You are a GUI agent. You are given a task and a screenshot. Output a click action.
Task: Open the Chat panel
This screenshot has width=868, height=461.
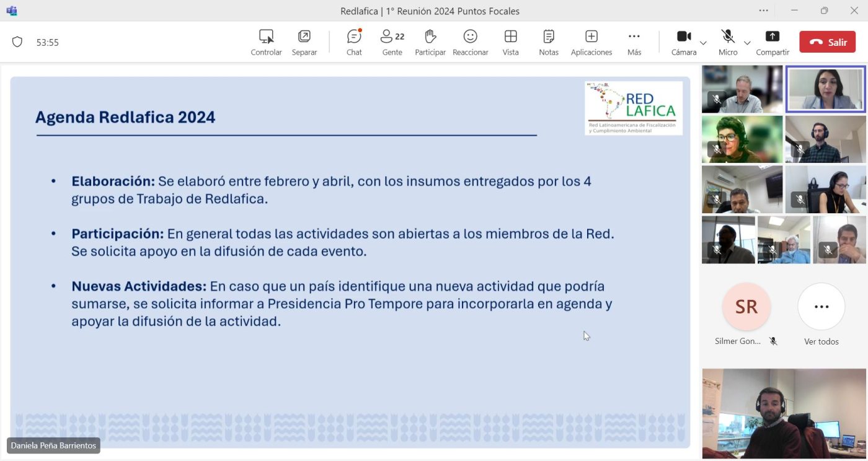pos(354,42)
